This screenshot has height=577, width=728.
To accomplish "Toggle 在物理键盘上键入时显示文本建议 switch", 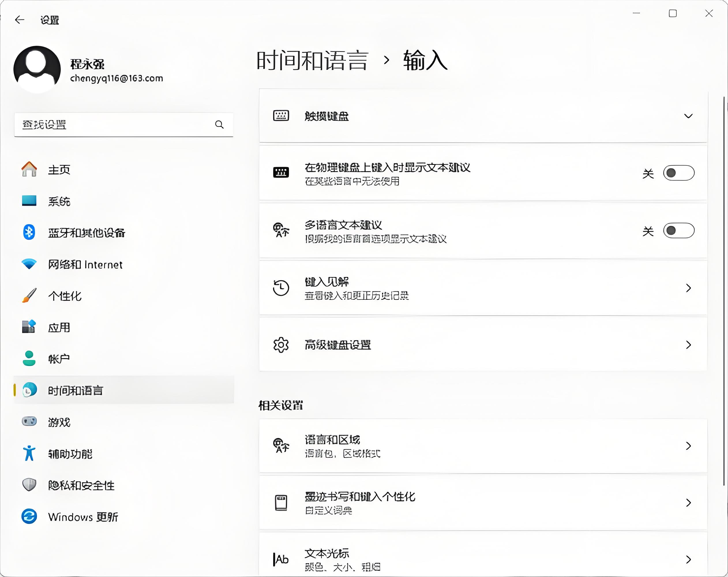I will 679,173.
